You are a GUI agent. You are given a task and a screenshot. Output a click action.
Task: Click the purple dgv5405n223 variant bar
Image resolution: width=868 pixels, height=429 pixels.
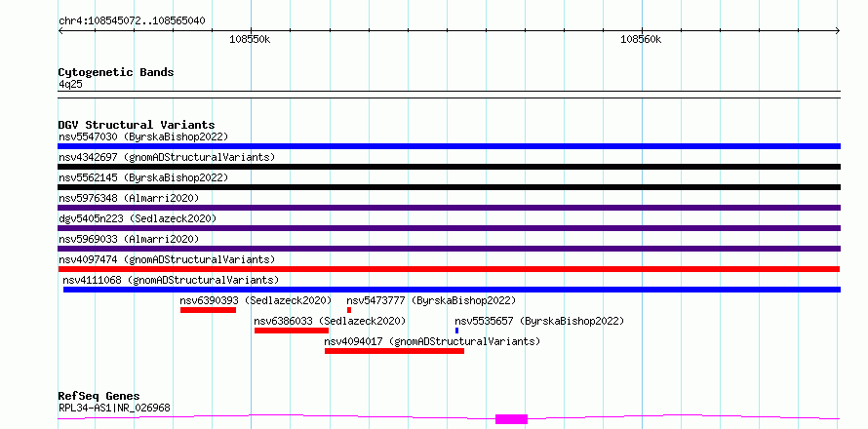(449, 228)
